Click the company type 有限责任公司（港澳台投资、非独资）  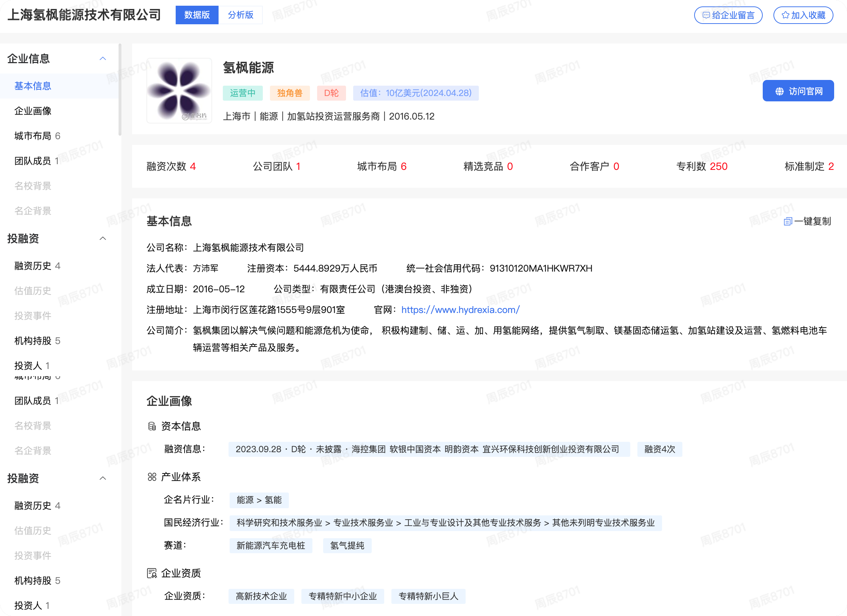point(397,289)
